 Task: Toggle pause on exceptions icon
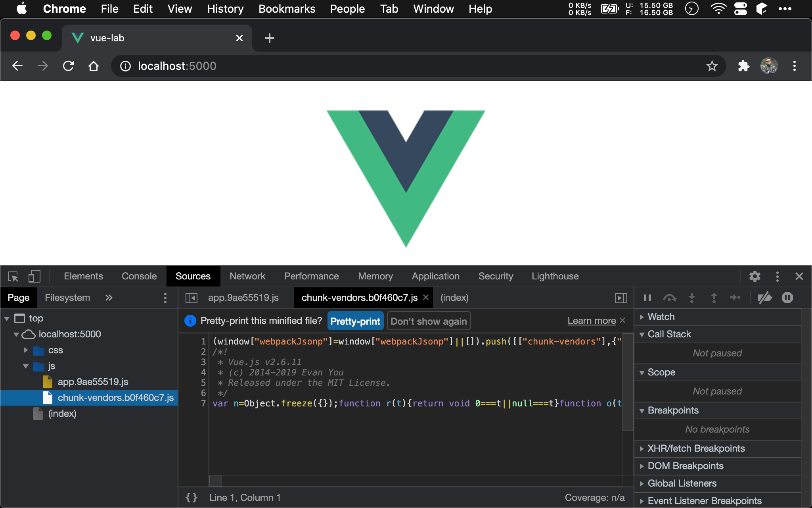click(787, 298)
